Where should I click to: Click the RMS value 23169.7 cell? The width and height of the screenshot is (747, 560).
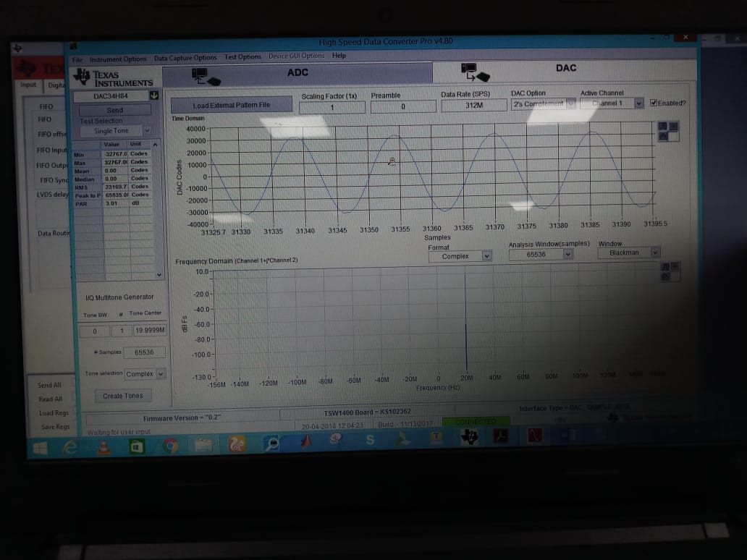pyautogui.click(x=116, y=187)
